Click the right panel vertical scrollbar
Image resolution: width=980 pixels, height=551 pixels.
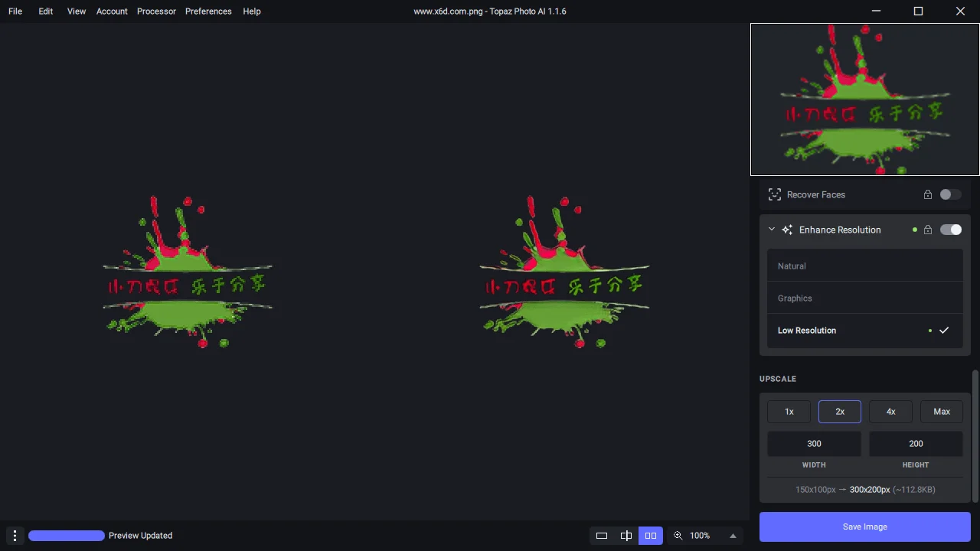(975, 436)
